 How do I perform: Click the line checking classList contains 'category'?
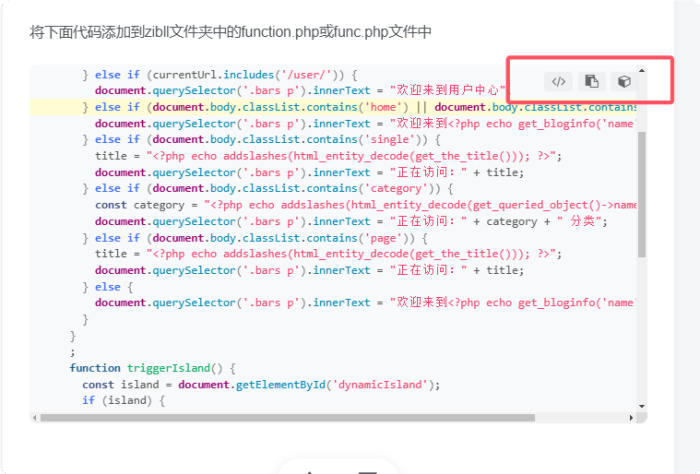(x=268, y=188)
